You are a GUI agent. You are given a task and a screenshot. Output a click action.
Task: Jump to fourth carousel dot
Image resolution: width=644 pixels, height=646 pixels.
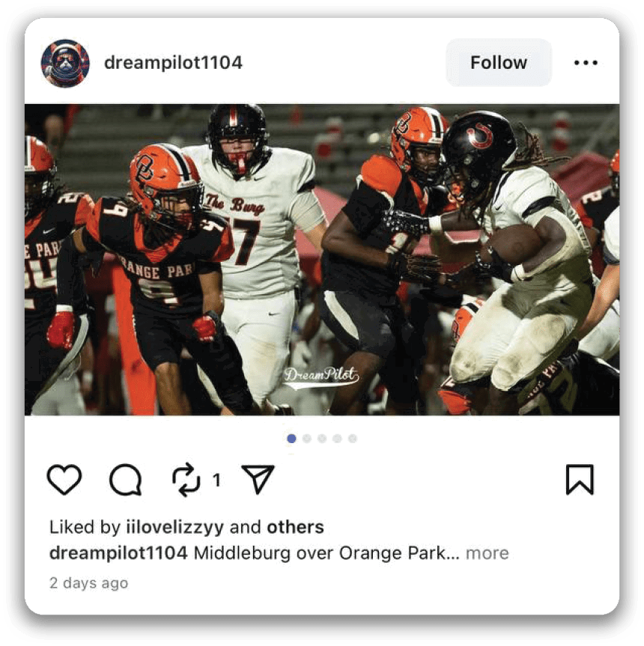[337, 439]
